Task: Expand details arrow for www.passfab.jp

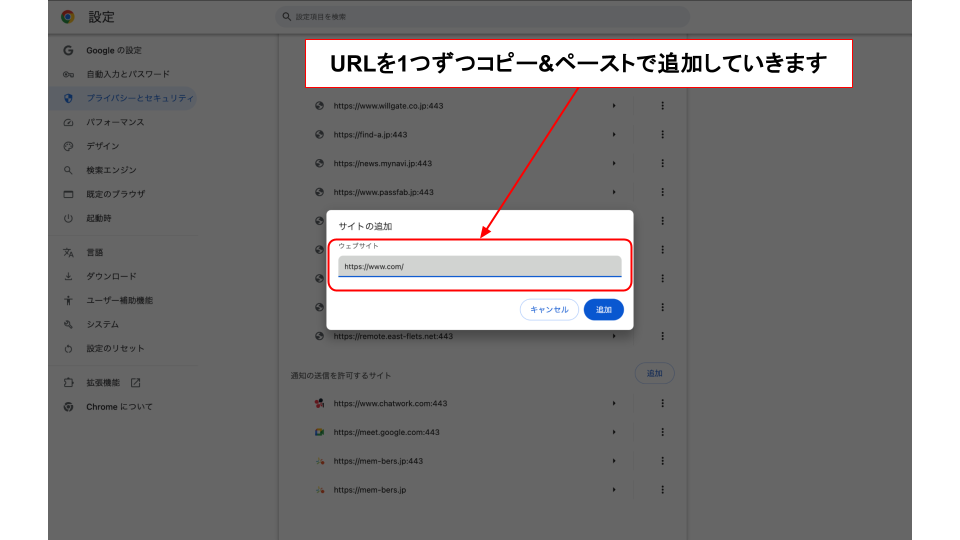Action: pyautogui.click(x=614, y=192)
